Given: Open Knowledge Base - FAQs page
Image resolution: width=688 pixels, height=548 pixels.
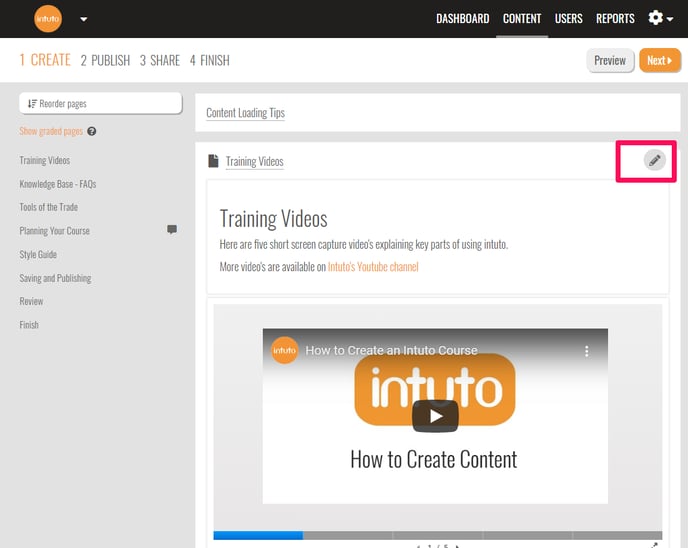Looking at the screenshot, I should [57, 184].
